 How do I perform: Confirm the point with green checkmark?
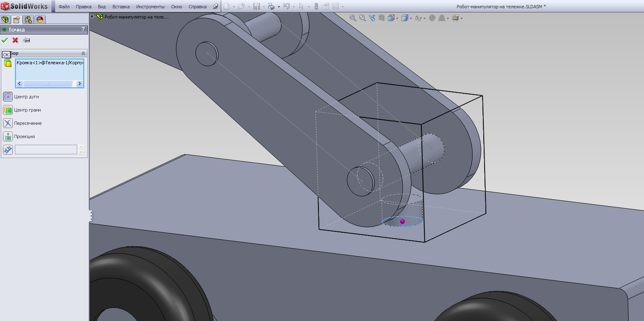click(5, 40)
